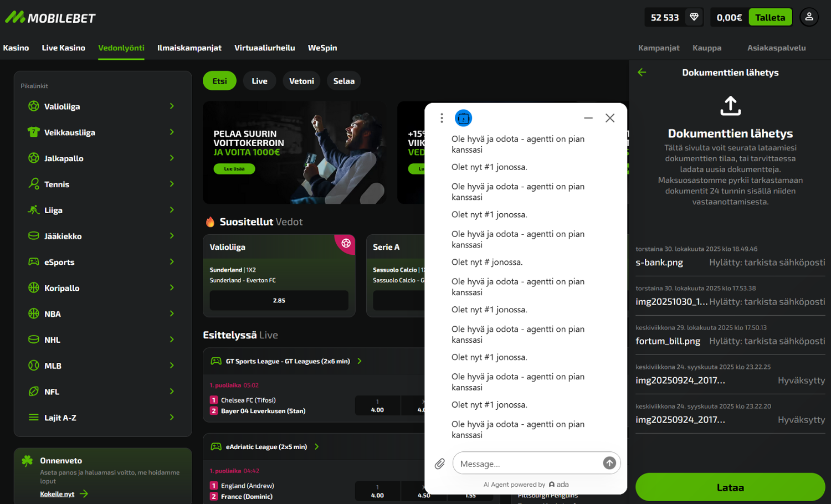
Task: Open the Kampanjat menu item
Action: click(x=658, y=48)
